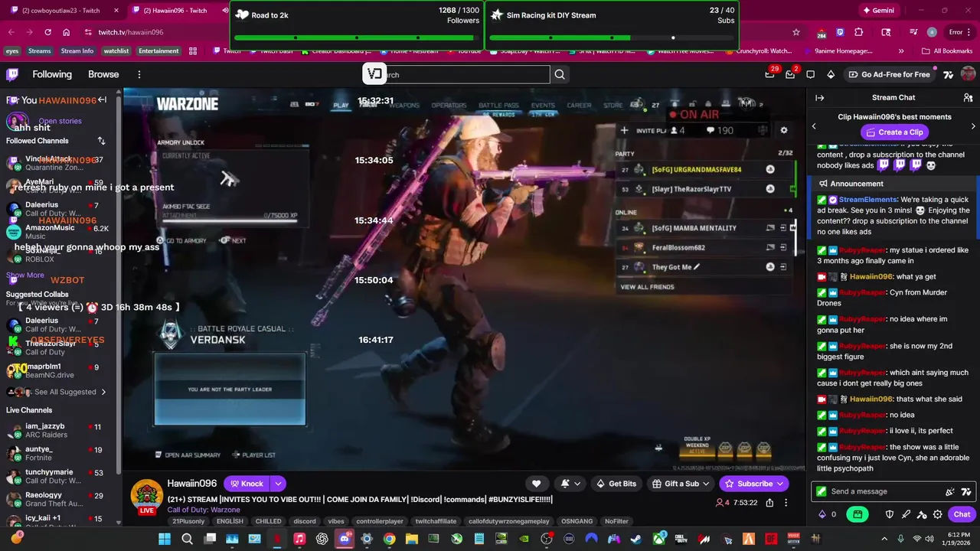
Task: Click the Twitch home logo icon
Action: (12, 74)
